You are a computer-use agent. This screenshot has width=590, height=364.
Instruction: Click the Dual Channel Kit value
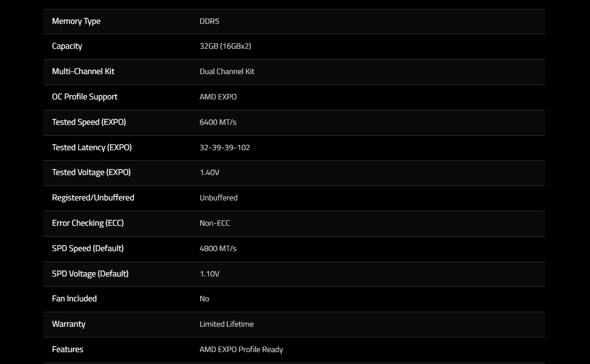(x=227, y=72)
